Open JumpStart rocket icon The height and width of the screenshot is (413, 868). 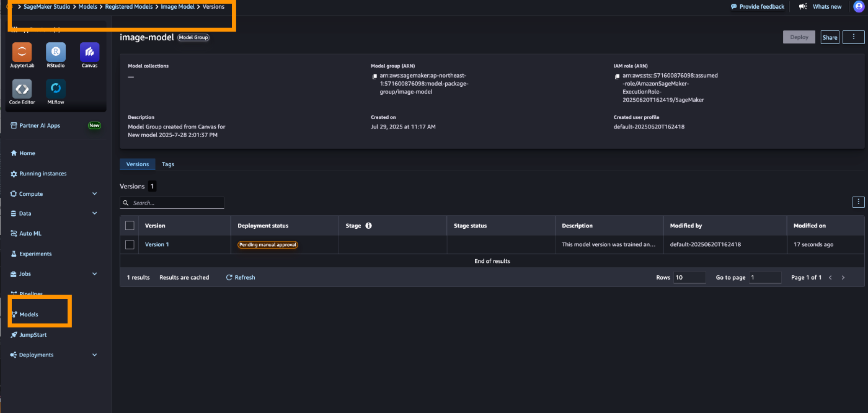pos(14,335)
